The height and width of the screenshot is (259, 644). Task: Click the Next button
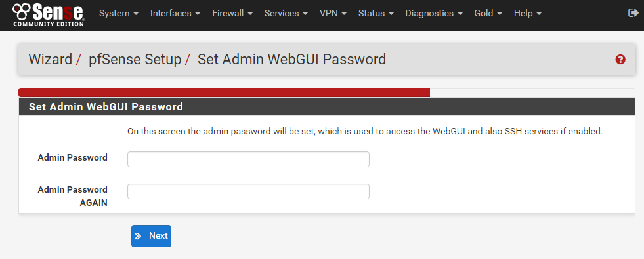coord(151,236)
